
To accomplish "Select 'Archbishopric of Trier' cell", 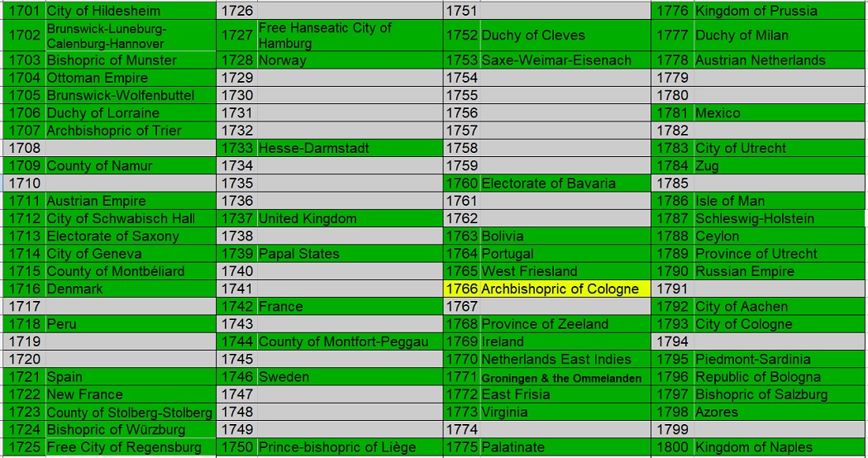I will tap(130, 131).
